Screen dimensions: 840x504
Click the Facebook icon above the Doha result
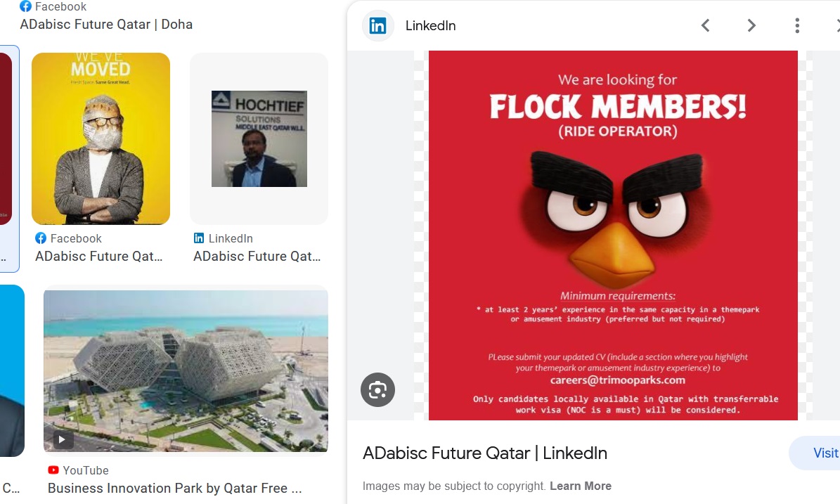point(25,6)
